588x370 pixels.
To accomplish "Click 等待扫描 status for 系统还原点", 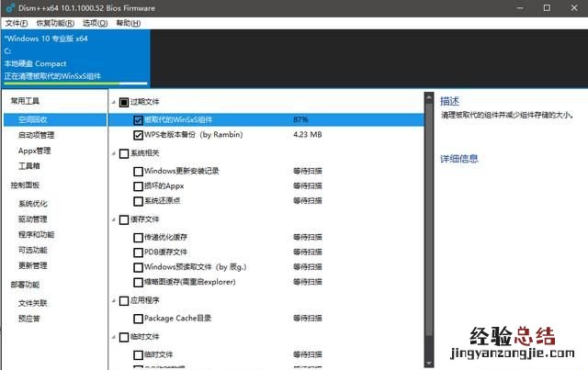I will 308,201.
